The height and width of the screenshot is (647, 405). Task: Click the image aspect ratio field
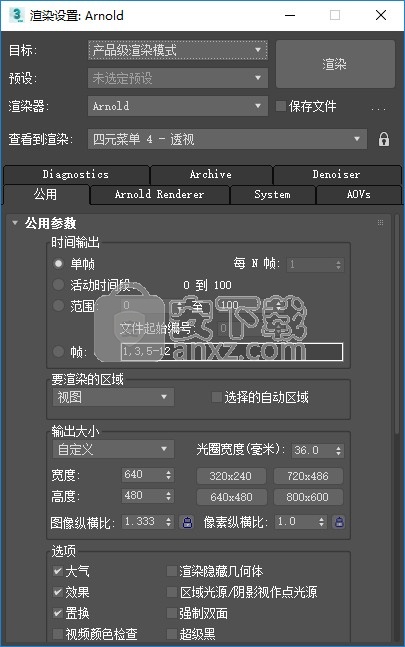143,522
